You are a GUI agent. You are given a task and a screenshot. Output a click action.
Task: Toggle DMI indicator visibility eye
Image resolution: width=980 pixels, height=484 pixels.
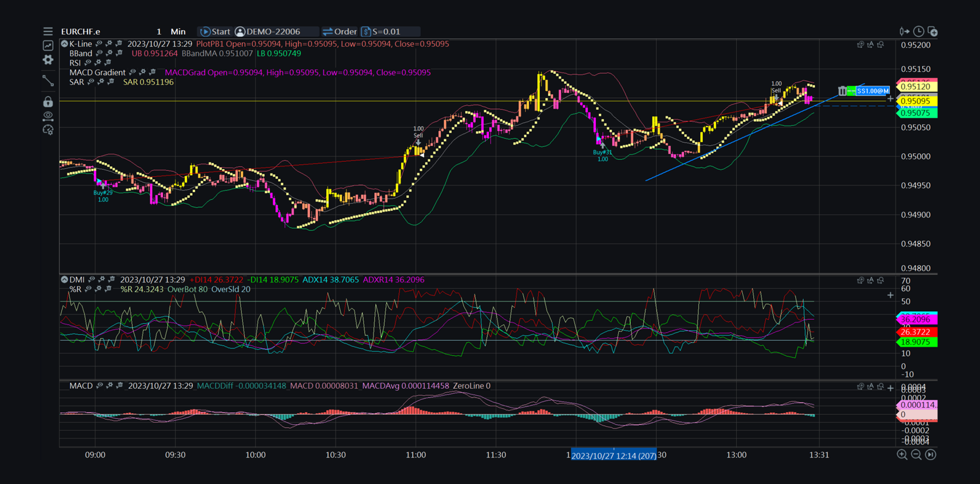tap(91, 280)
